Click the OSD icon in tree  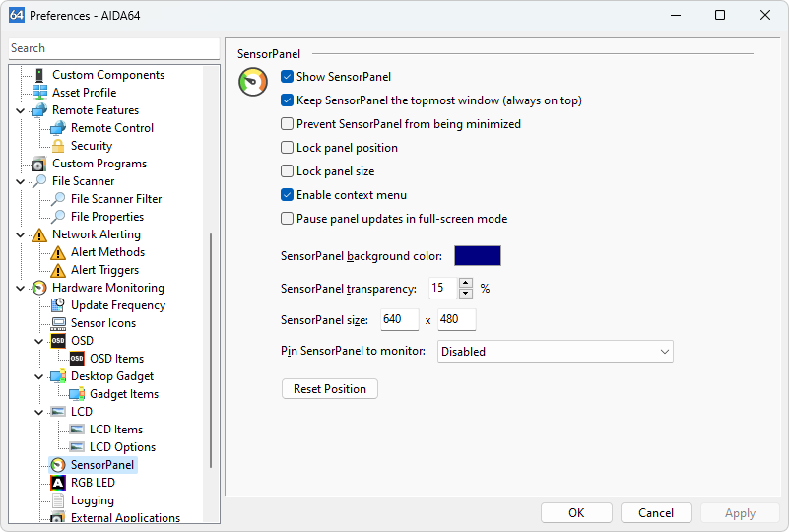[58, 341]
